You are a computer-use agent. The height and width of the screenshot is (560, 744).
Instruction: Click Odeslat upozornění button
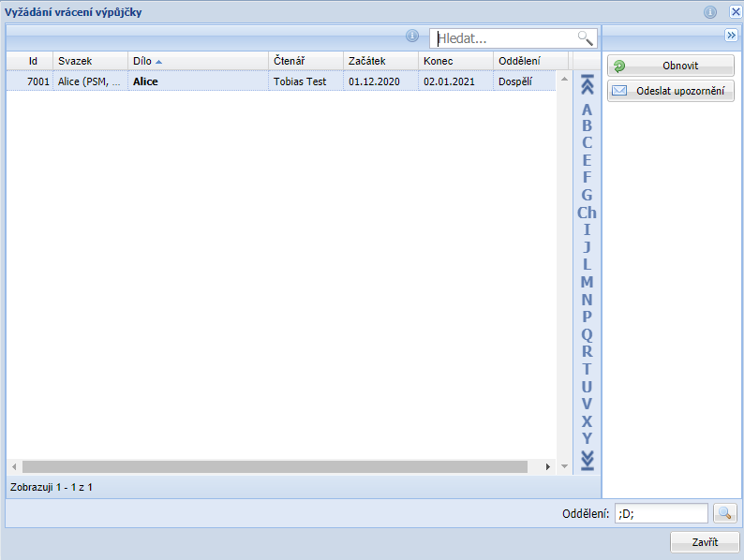point(671,91)
